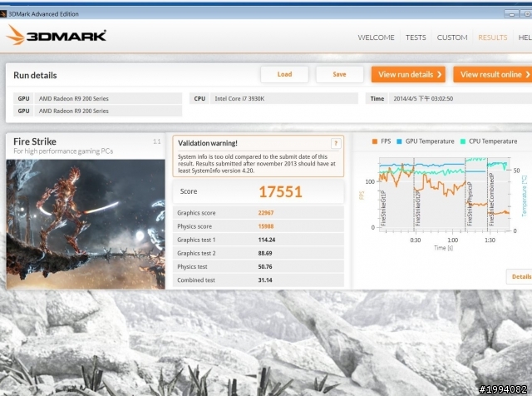Viewport: 532px width, 396px height.
Task: Select the Graphics test 1 value 114.24
Action: (x=267, y=240)
